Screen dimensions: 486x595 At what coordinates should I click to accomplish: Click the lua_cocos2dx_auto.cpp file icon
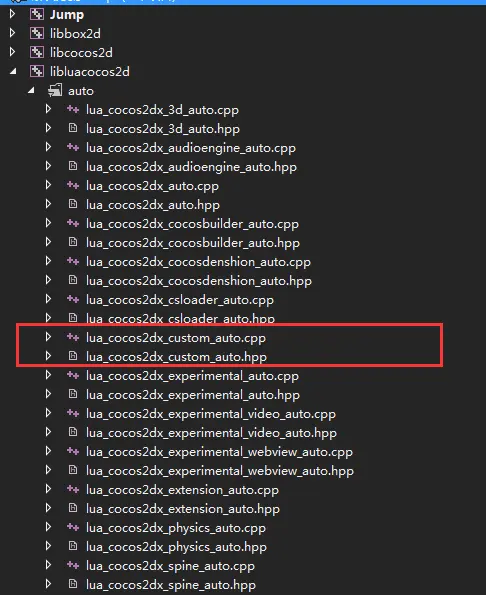pos(73,185)
